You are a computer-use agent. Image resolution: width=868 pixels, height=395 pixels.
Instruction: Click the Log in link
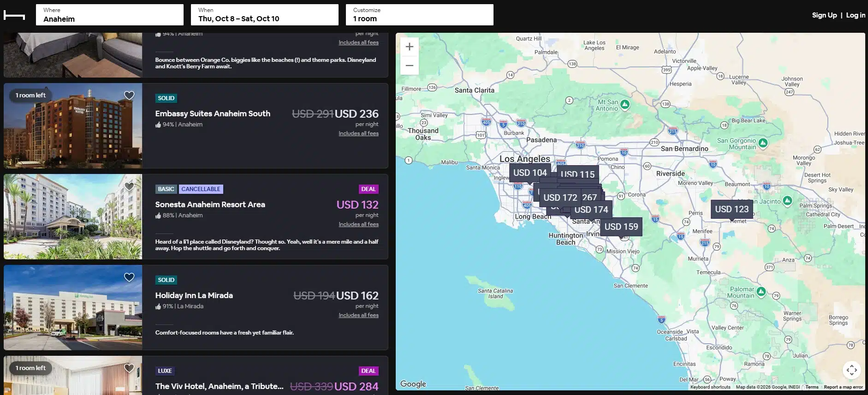[856, 15]
